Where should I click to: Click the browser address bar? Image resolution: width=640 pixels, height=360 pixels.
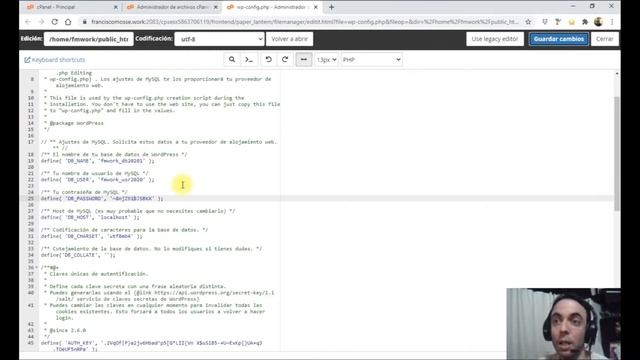[304, 22]
